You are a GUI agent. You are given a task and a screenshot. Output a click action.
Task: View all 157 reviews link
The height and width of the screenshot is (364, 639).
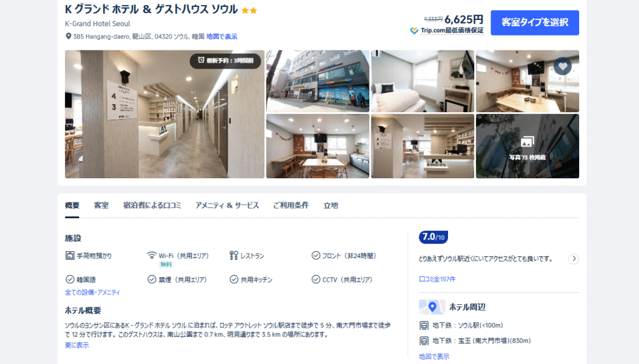437,279
